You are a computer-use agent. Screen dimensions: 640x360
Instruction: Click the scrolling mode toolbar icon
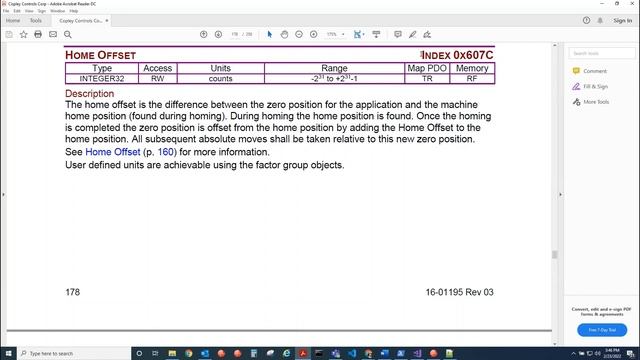[376, 34]
